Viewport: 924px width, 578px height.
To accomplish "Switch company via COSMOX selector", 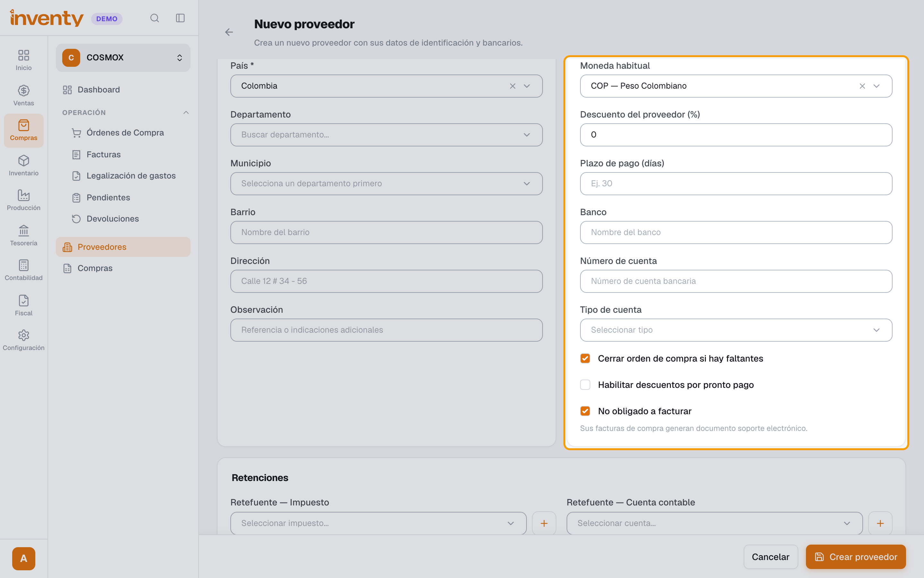I will 123,58.
